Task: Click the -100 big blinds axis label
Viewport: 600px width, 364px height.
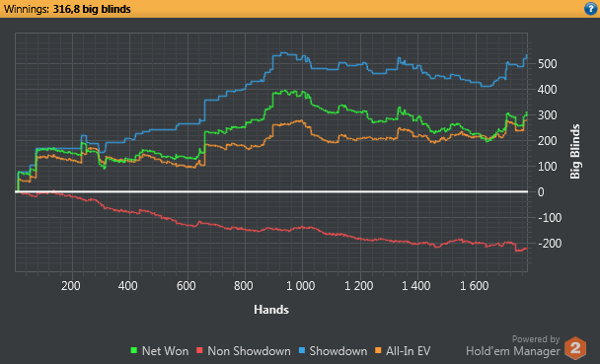Action: (550, 218)
